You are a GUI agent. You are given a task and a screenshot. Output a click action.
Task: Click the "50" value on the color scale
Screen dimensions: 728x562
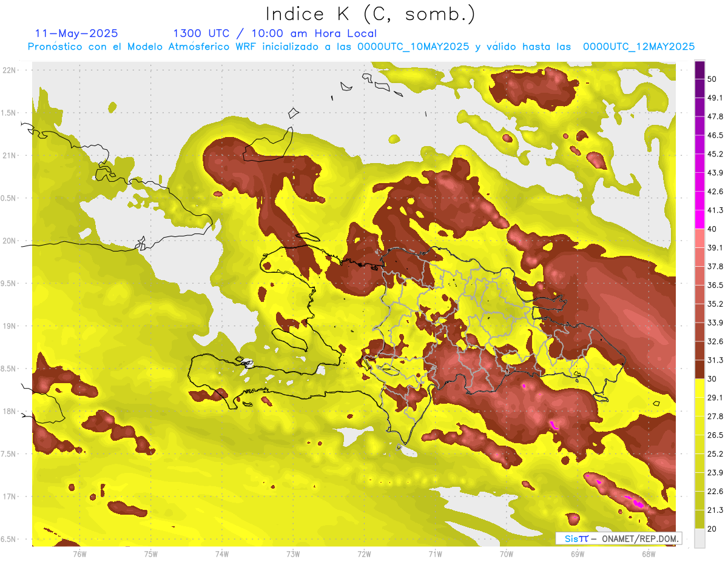point(713,79)
